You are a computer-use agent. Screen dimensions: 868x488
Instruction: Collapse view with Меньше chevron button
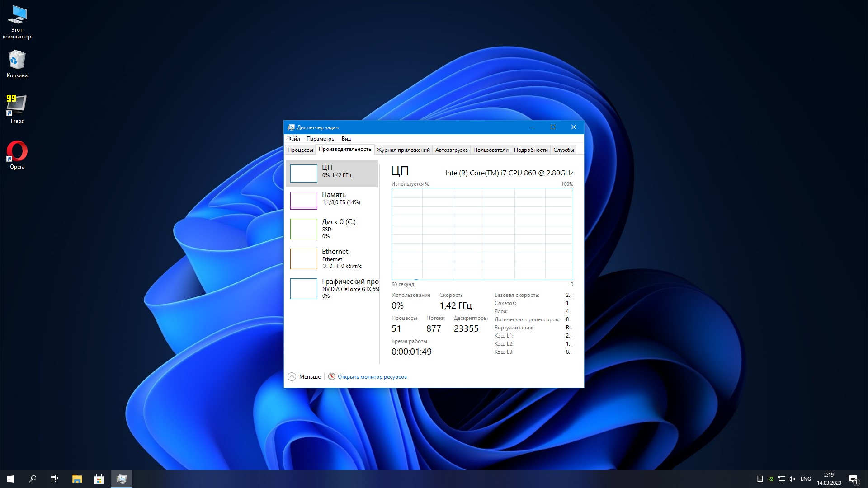[x=292, y=377]
